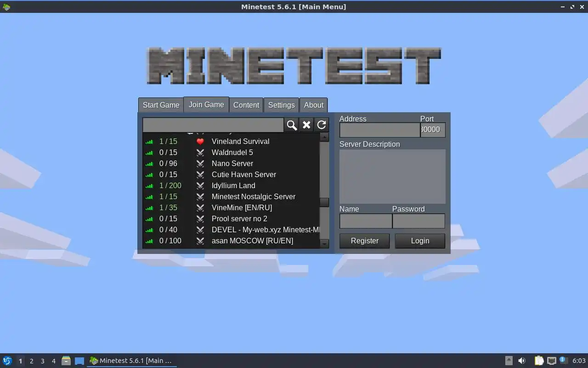
Task: Click the server list scrollbar thumb
Action: coord(324,202)
